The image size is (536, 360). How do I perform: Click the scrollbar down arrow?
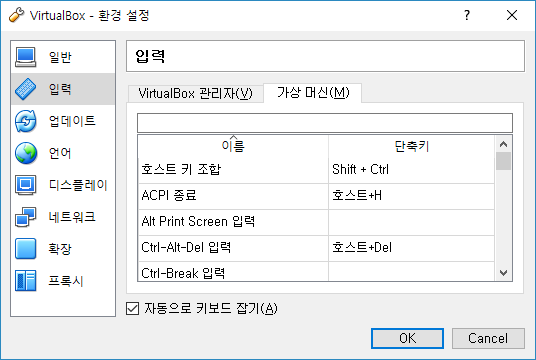click(503, 272)
